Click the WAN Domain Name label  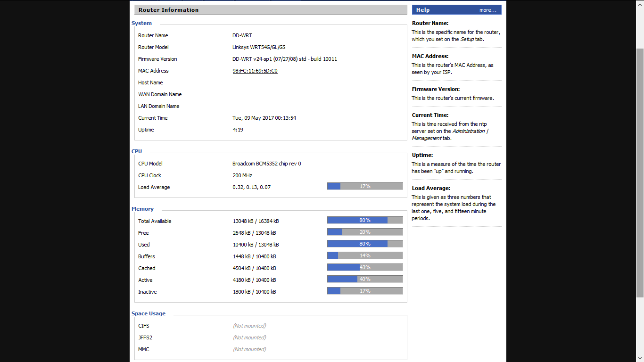[160, 94]
